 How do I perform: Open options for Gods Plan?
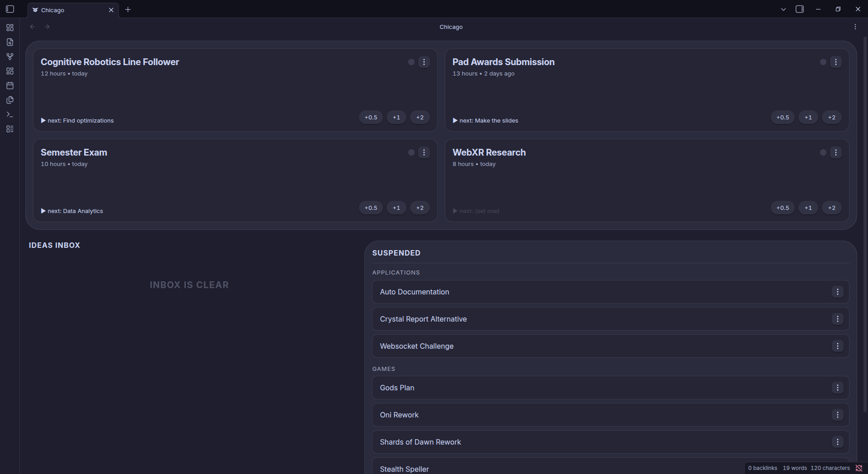[x=838, y=388]
